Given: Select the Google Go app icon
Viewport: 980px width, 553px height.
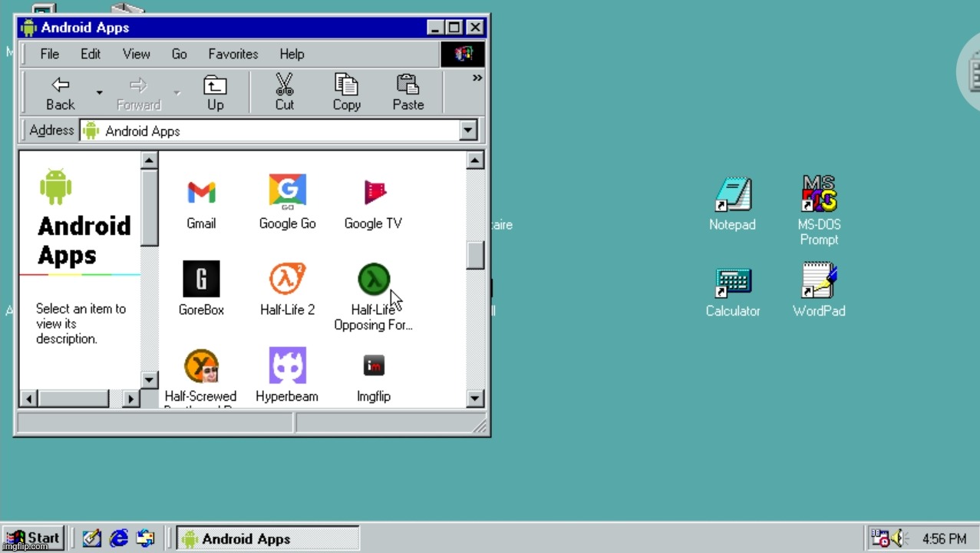Looking at the screenshot, I should (x=288, y=191).
